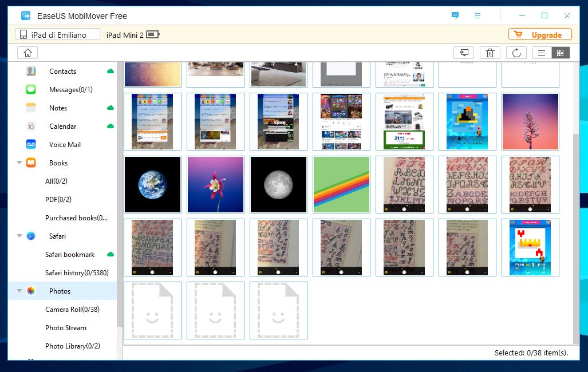The width and height of the screenshot is (588, 372).
Task: Click the transfer to computer icon
Action: tap(463, 53)
